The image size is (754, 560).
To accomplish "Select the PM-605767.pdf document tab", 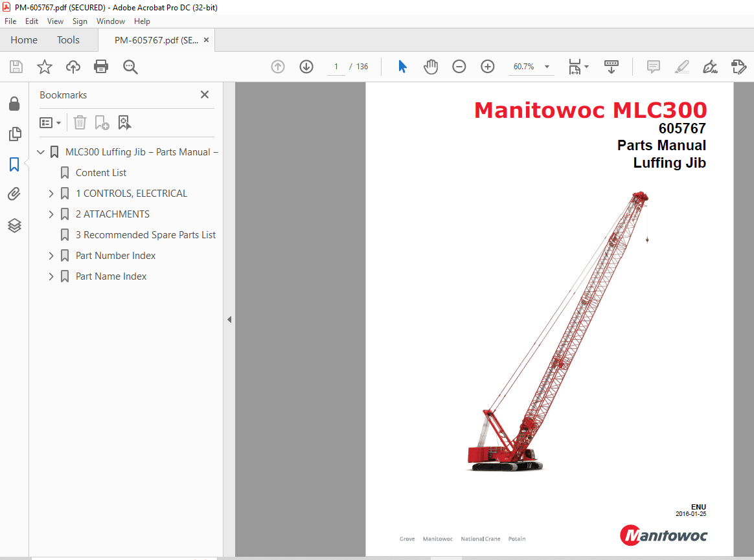I will [x=156, y=40].
